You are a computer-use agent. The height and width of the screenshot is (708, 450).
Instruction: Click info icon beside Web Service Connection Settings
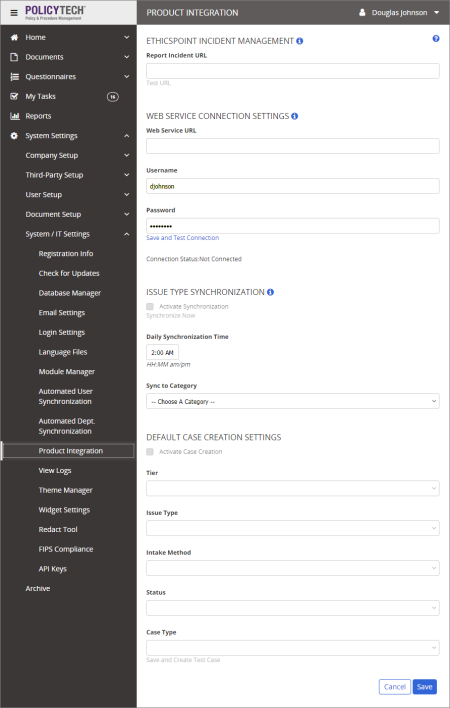[x=295, y=116]
